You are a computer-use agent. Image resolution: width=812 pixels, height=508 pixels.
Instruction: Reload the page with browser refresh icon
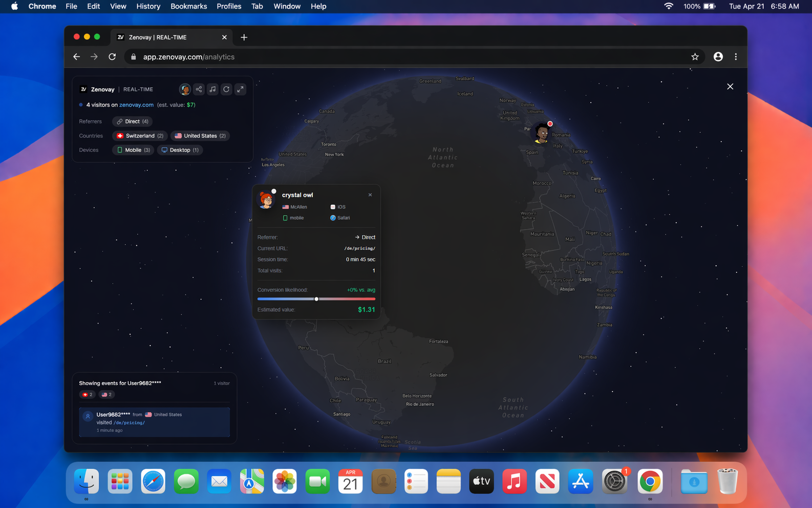(112, 57)
